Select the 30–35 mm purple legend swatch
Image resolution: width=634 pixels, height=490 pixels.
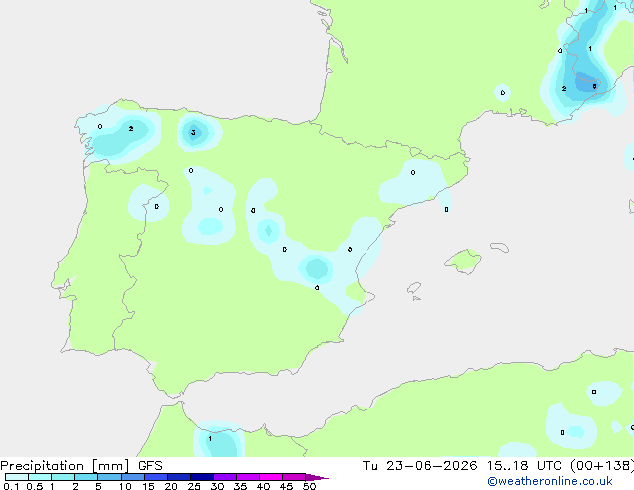225,477
